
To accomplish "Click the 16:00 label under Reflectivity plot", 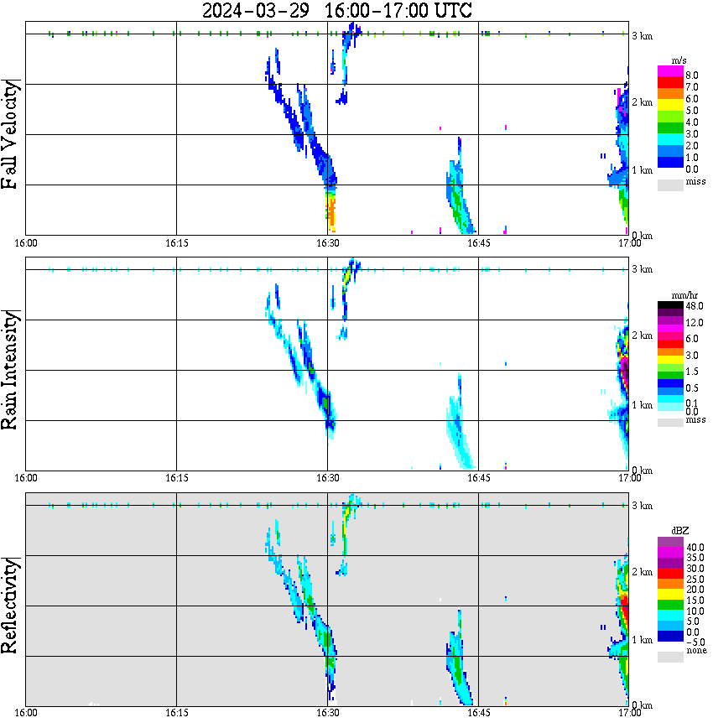I will [x=25, y=713].
